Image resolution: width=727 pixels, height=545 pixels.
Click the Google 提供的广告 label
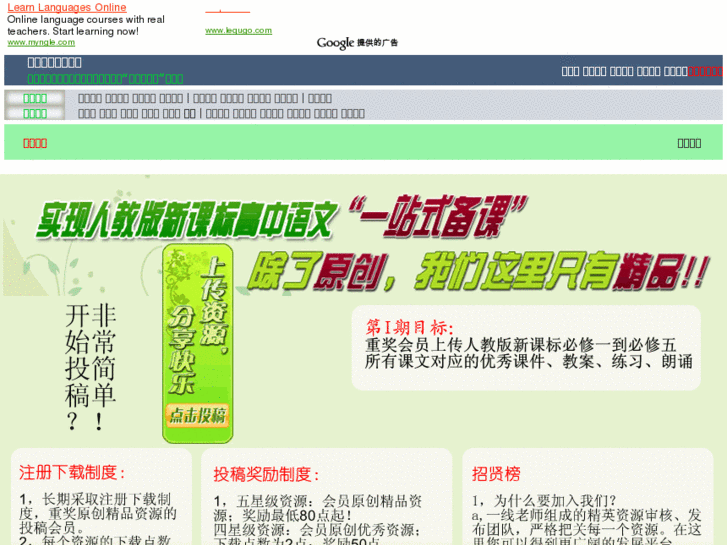(x=357, y=43)
